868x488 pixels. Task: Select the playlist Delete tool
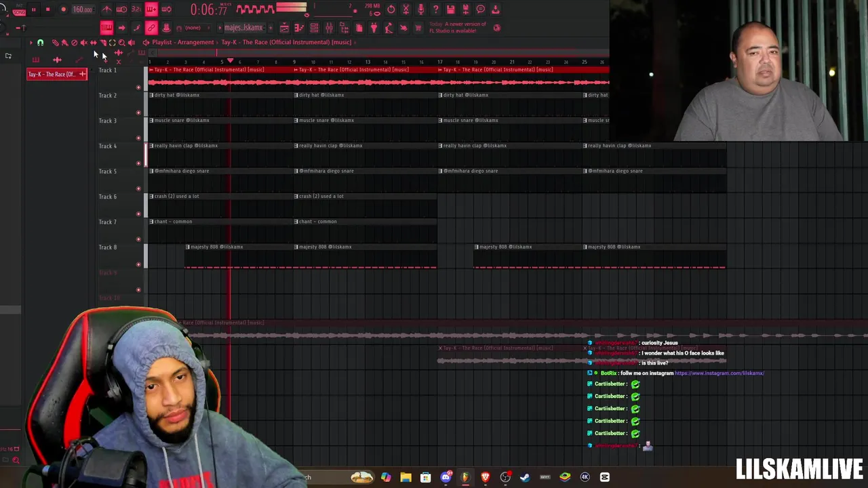coord(74,43)
